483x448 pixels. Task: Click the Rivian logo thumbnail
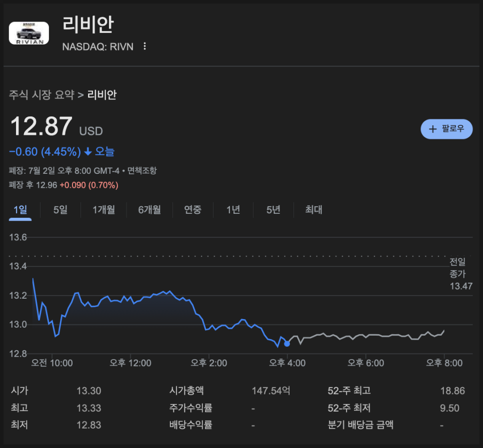click(x=29, y=33)
